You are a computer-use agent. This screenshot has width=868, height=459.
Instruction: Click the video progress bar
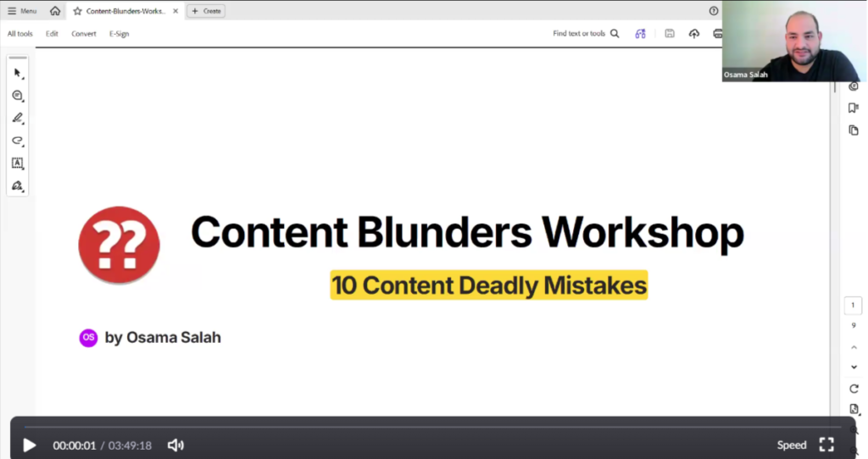click(x=424, y=426)
